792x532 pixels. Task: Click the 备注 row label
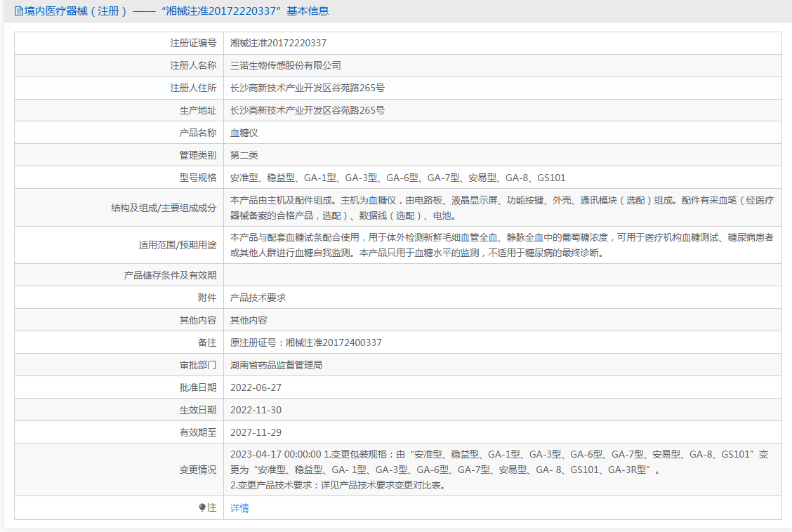(x=207, y=343)
